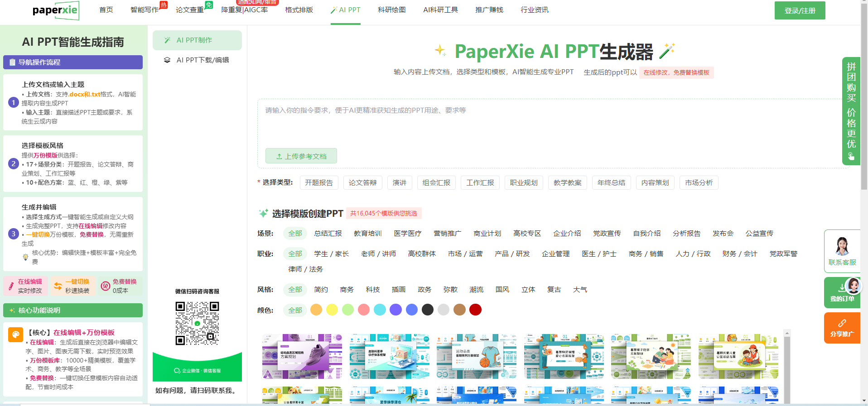Pick the light green color swatch
The height and width of the screenshot is (406, 868).
coord(348,310)
